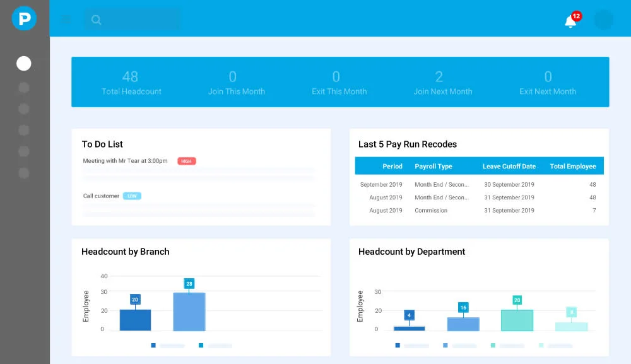Click the second navigation icon in the sidebar
631x364 pixels.
pyautogui.click(x=23, y=87)
